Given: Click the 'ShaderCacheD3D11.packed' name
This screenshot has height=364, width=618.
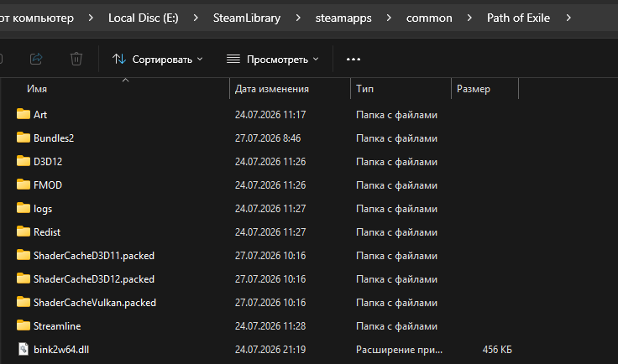Looking at the screenshot, I should click(94, 256).
